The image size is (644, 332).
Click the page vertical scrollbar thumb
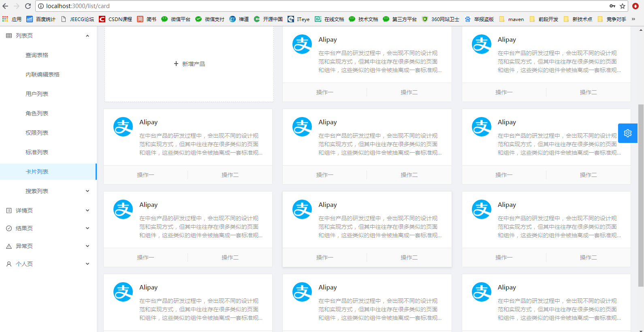(641, 196)
